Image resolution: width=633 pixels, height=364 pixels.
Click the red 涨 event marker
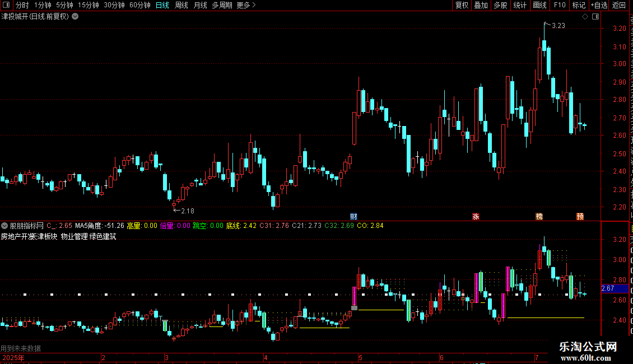click(476, 217)
